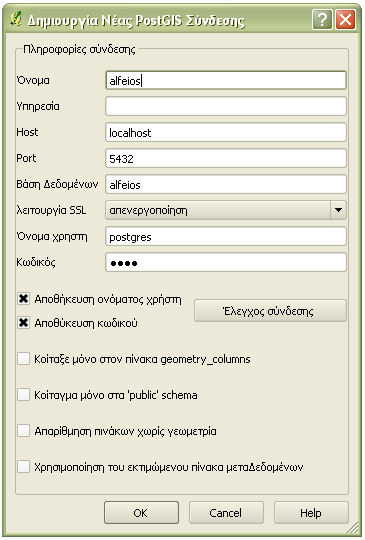Click the Όνομα field containing alfeios

point(226,81)
